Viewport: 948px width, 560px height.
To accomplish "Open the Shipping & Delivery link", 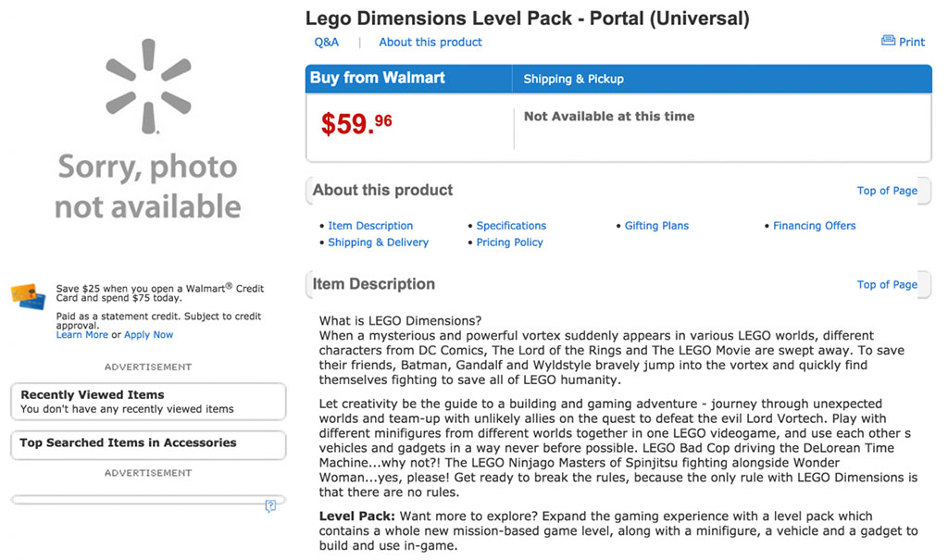I will [378, 243].
